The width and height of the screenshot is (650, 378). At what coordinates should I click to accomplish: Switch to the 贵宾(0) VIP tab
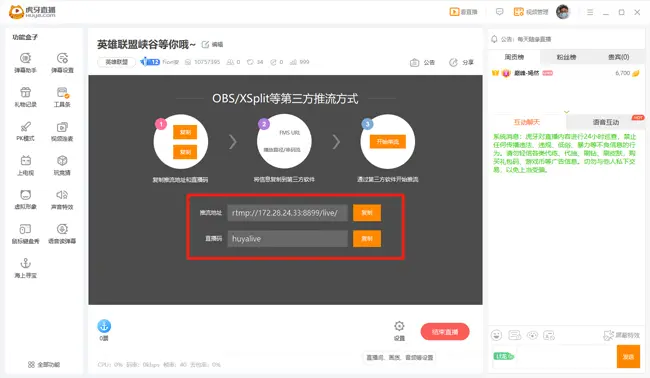click(x=618, y=57)
